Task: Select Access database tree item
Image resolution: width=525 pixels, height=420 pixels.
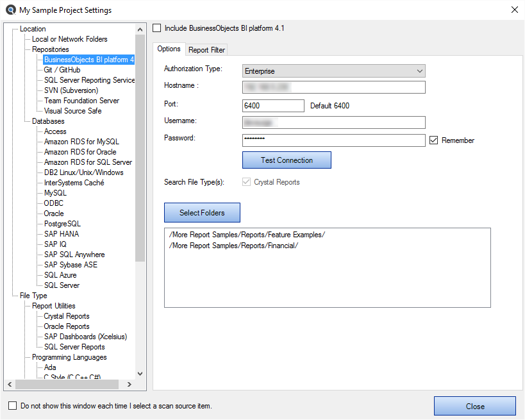Action: tap(55, 131)
